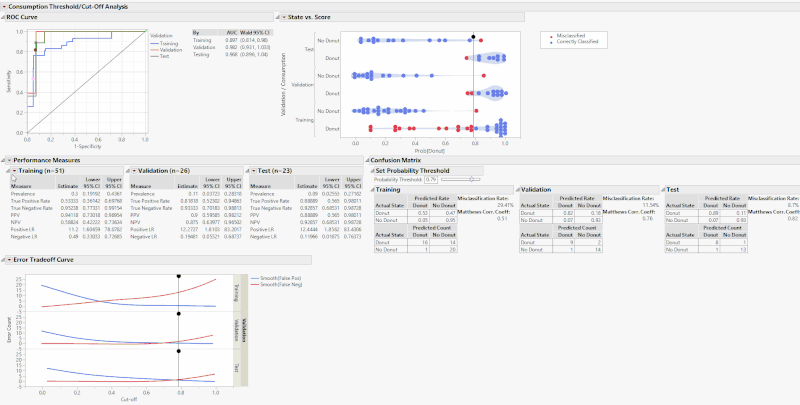
Task: Click Validation Positive LR estimate 12.2727
Action: coord(190,230)
